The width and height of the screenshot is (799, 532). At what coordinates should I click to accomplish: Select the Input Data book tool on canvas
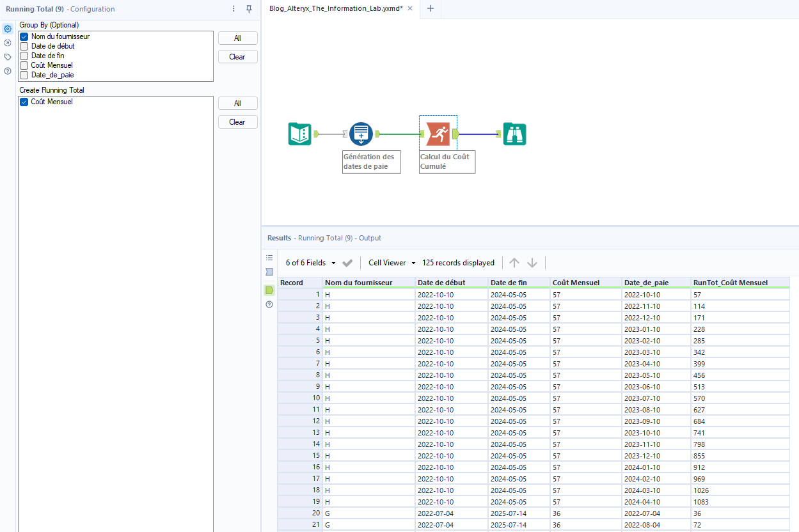pyautogui.click(x=299, y=134)
